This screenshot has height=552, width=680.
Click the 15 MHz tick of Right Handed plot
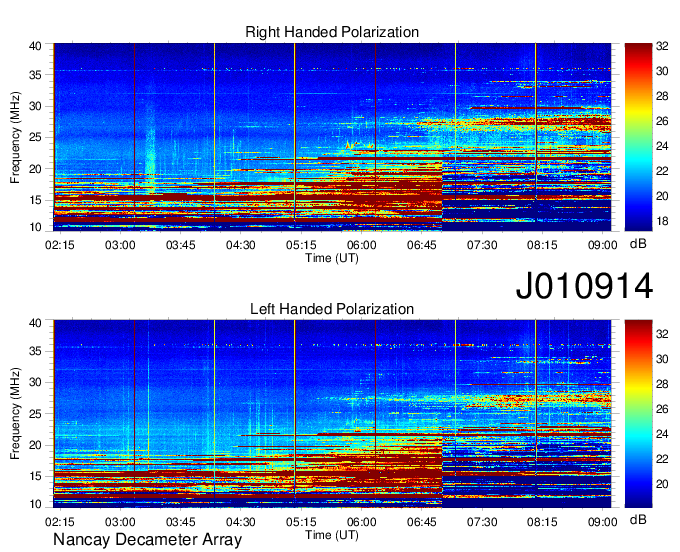35,200
